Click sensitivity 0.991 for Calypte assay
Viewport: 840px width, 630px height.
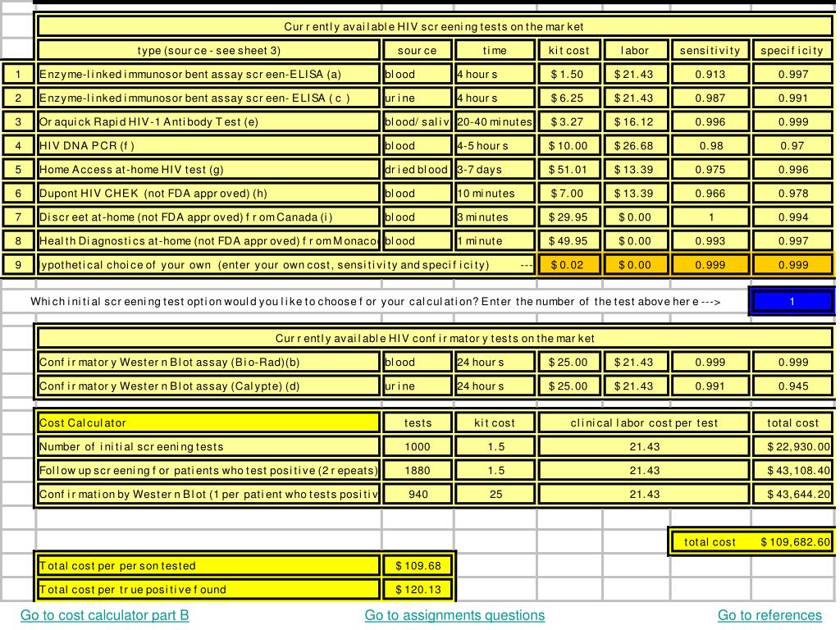click(x=710, y=386)
